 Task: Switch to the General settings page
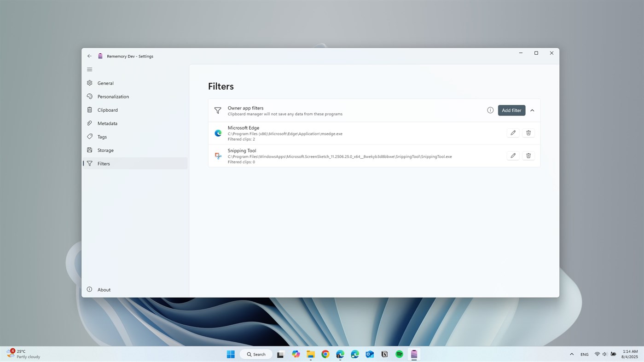(x=105, y=83)
